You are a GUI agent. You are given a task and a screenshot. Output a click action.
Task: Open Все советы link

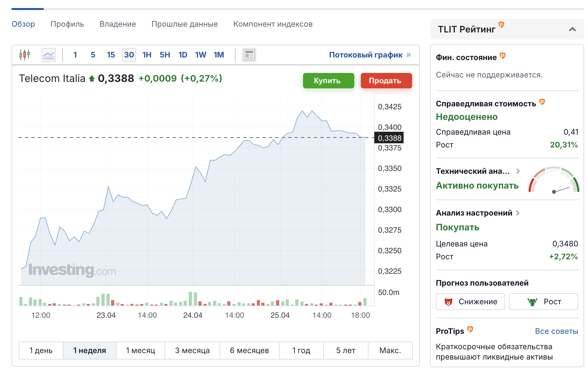[557, 331]
